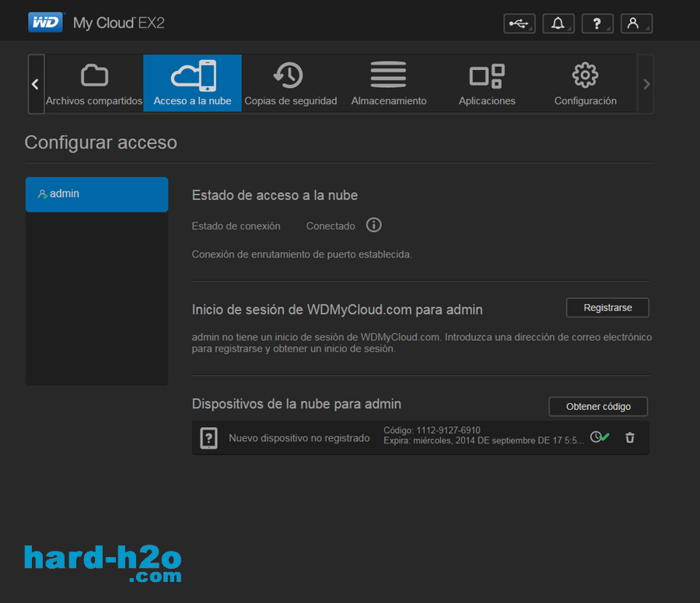Click the Registrarse button
Image resolution: width=700 pixels, height=603 pixels.
click(607, 308)
